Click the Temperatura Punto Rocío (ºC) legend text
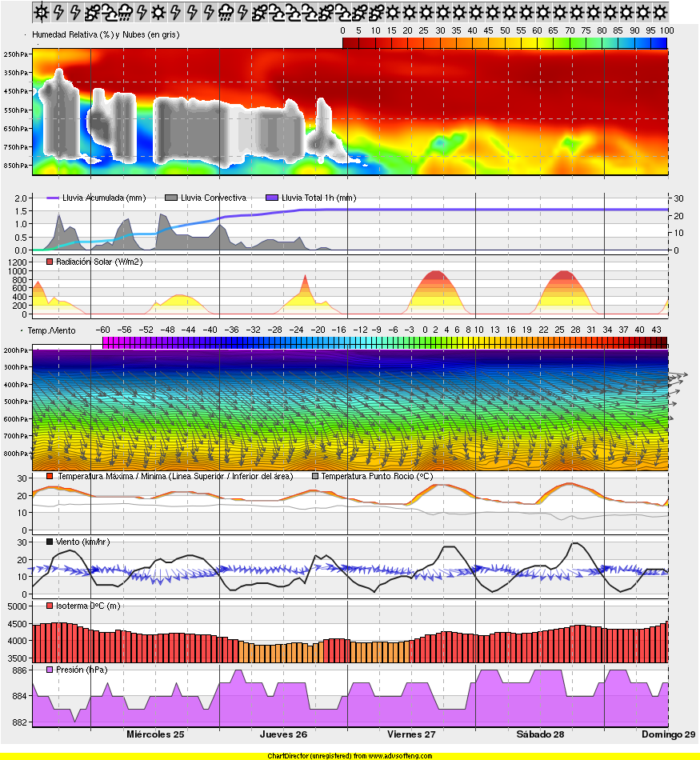700x760 pixels. pyautogui.click(x=377, y=477)
